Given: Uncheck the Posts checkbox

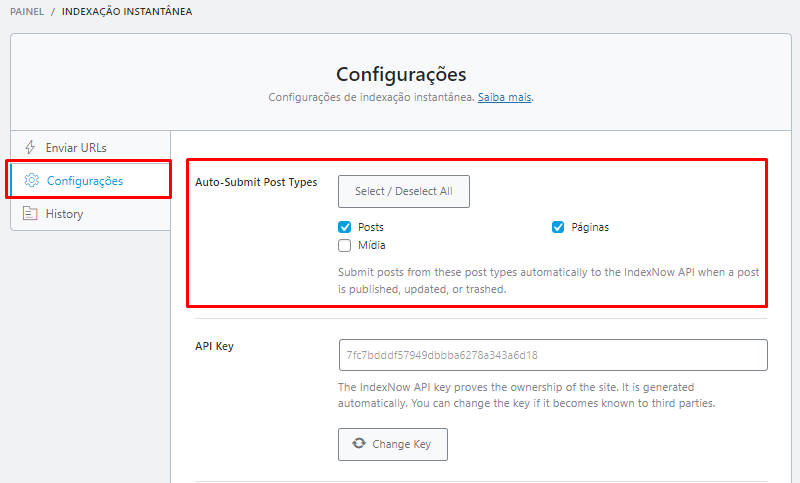Looking at the screenshot, I should [345, 227].
